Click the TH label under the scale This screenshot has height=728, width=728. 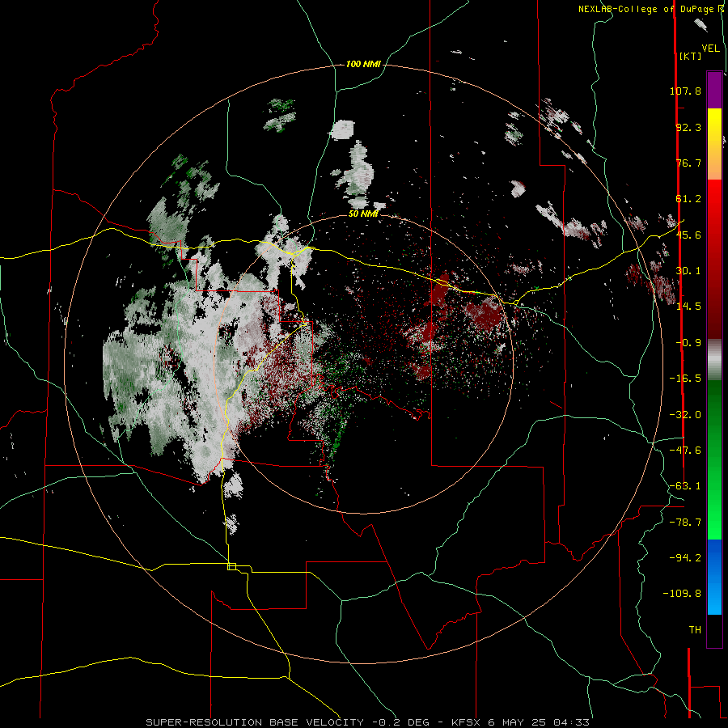695,629
